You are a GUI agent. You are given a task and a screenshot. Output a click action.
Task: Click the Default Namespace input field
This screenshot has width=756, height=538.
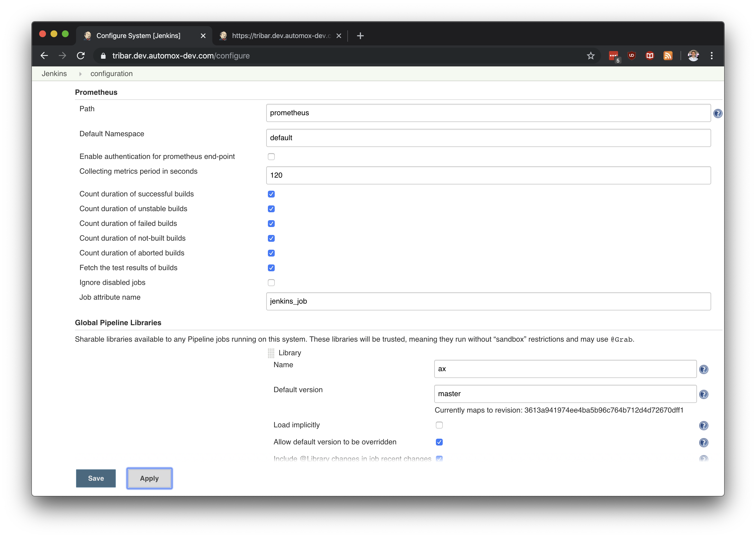[x=488, y=138]
